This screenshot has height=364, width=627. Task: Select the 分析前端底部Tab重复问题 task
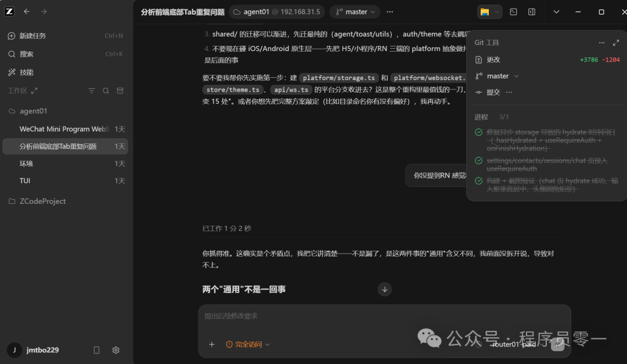pyautogui.click(x=65, y=146)
